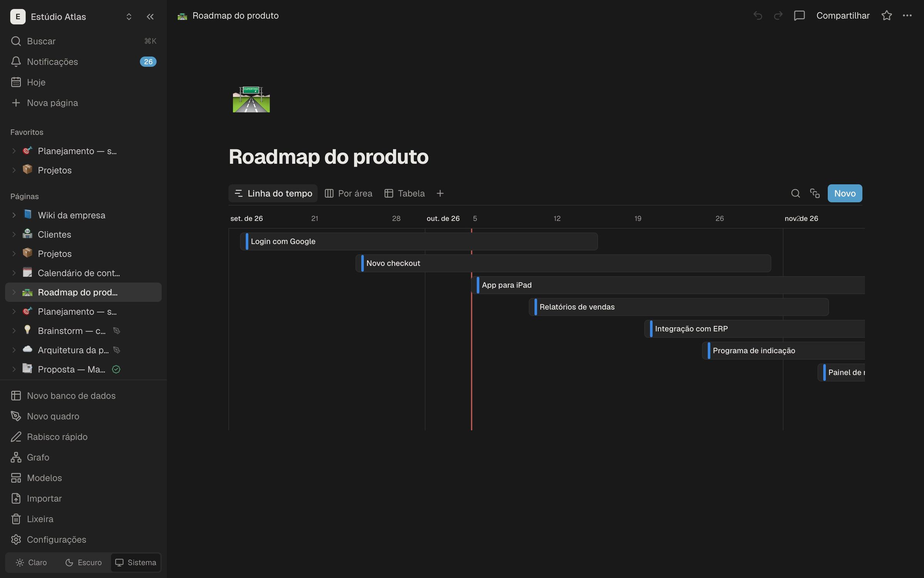Click the undo arrow icon
Image resolution: width=924 pixels, height=578 pixels.
pyautogui.click(x=758, y=16)
